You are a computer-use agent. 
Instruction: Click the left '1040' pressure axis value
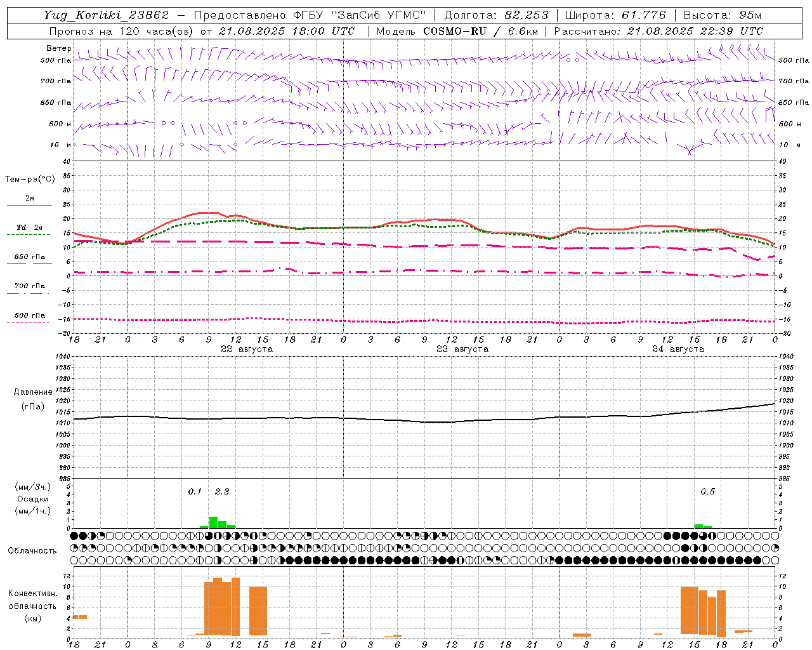pos(63,357)
